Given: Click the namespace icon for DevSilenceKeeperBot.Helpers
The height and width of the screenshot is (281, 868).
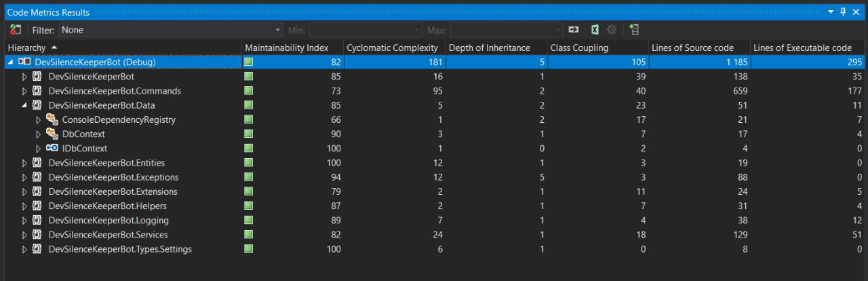Looking at the screenshot, I should point(37,206).
